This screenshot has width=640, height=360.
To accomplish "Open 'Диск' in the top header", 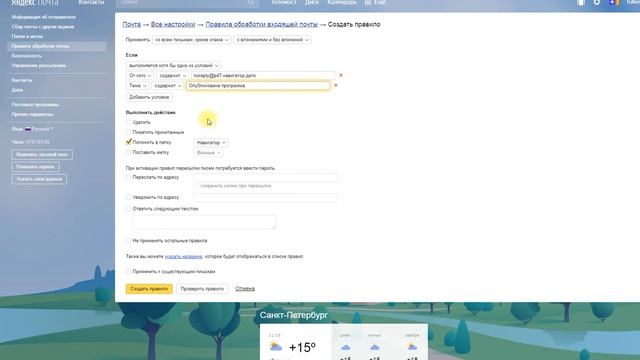I will (312, 2).
